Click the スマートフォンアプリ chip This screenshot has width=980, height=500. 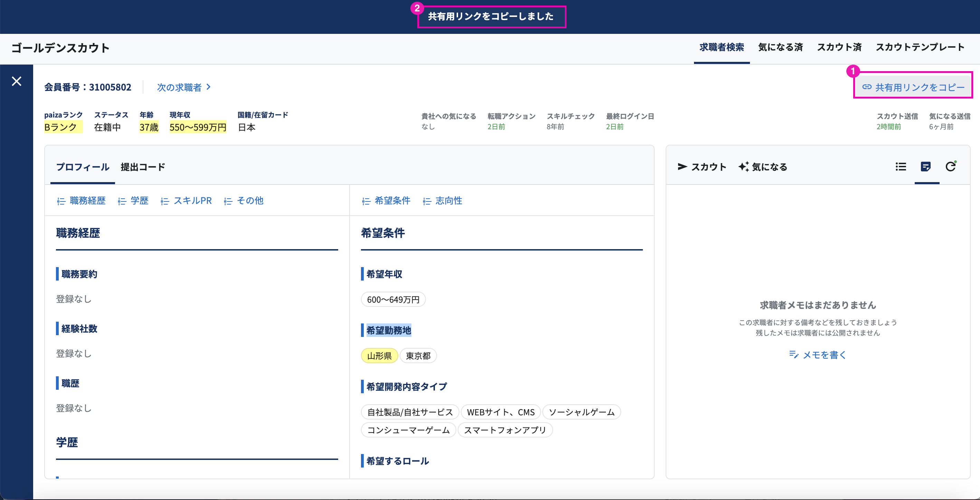point(505,430)
